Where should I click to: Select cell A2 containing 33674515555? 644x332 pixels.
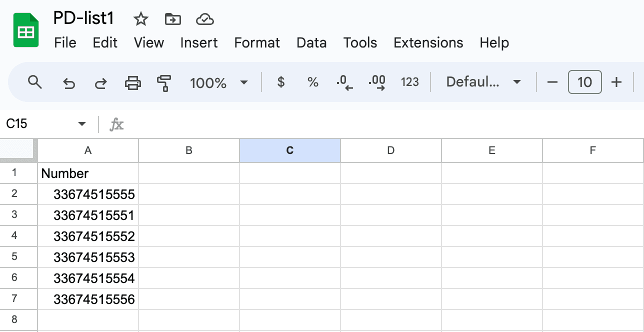coord(88,194)
